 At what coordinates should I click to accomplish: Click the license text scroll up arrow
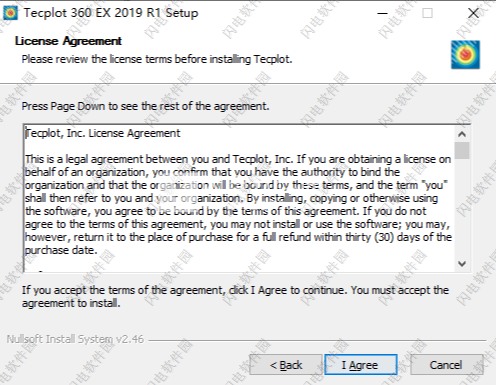(462, 134)
